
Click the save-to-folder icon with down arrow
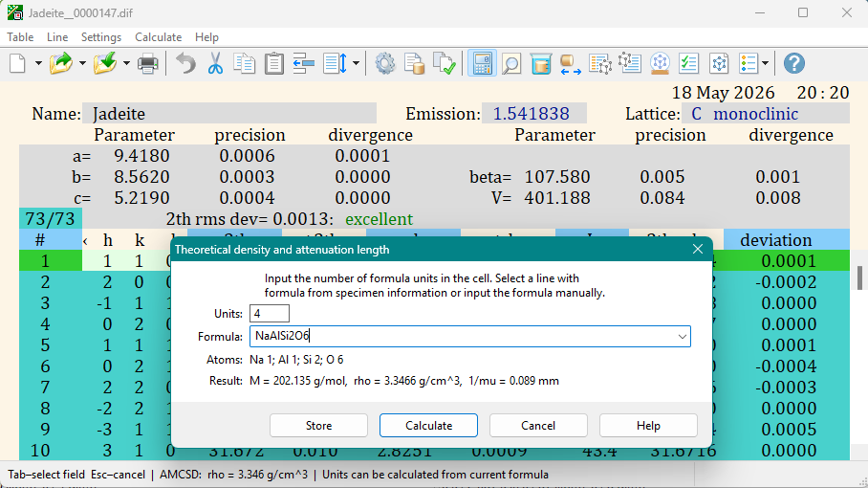pos(104,64)
